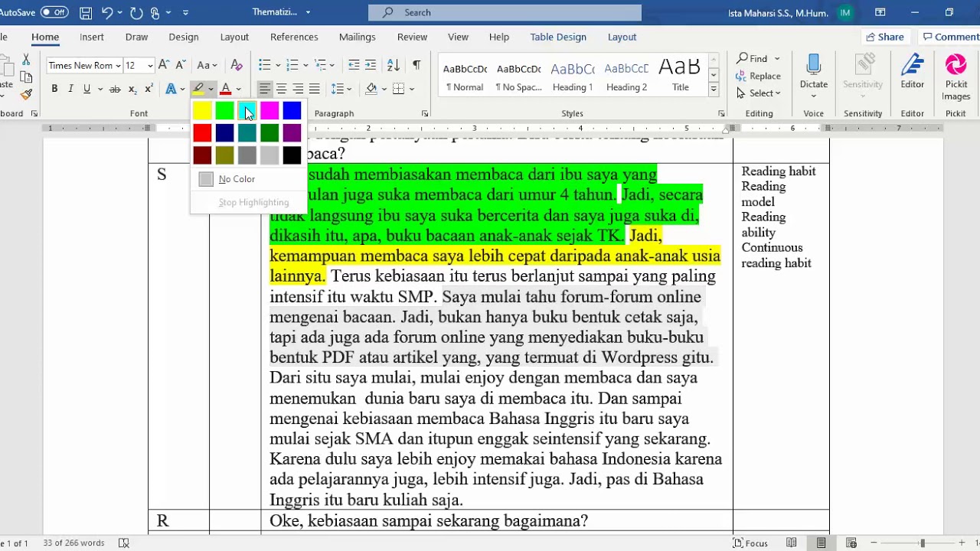Expand the Bullets dropdown arrow
The image size is (980, 551).
(x=276, y=65)
